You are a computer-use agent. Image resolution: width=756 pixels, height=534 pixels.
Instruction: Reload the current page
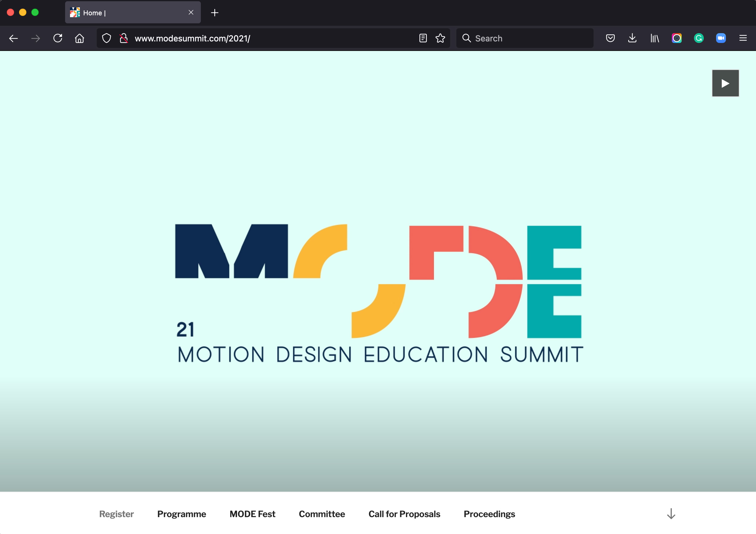click(x=58, y=38)
